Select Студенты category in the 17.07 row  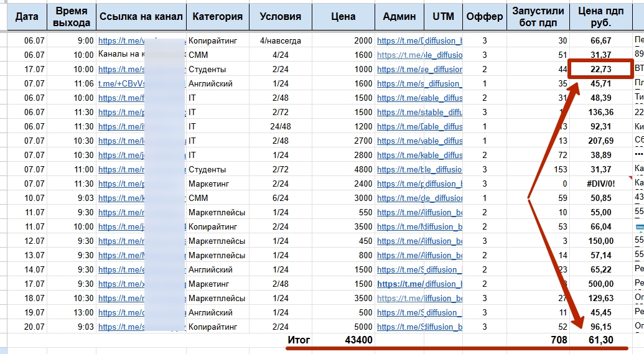[x=218, y=69]
